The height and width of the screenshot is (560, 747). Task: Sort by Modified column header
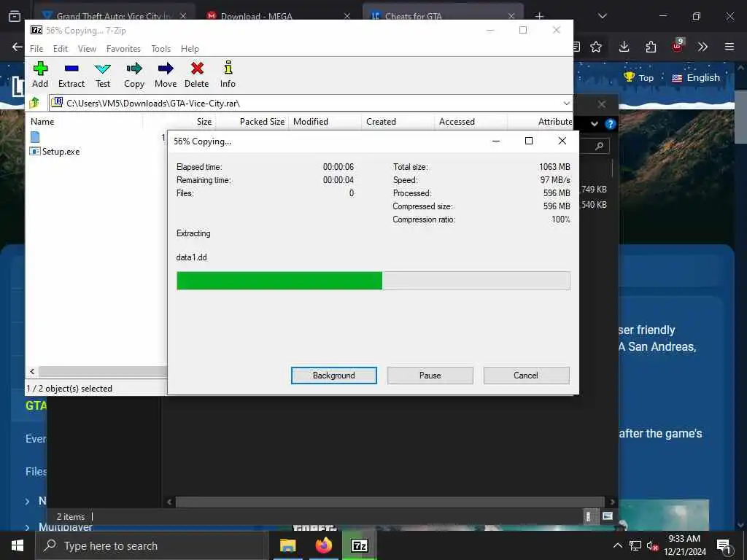click(x=325, y=122)
